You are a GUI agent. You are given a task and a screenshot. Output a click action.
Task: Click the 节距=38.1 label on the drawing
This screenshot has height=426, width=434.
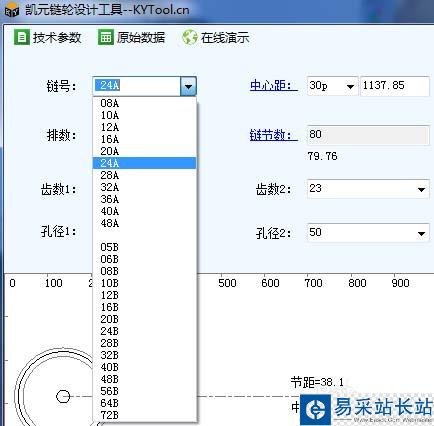coord(317,382)
